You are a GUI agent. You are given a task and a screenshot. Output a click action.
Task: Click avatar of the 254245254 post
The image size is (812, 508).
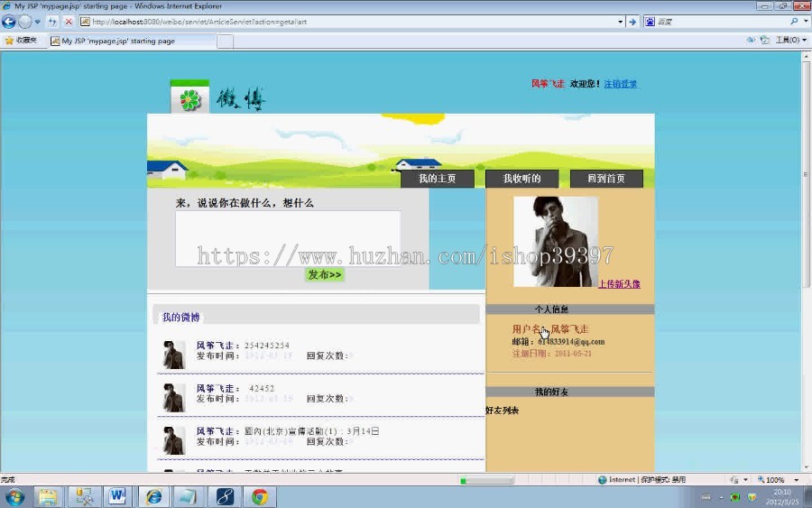point(174,355)
